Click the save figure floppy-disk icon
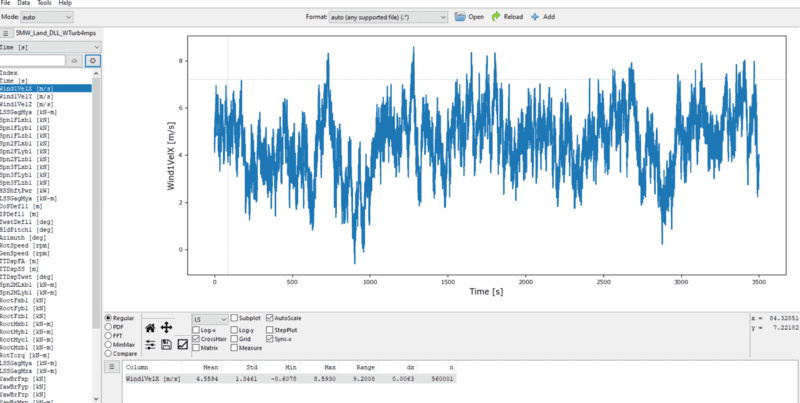 click(167, 344)
